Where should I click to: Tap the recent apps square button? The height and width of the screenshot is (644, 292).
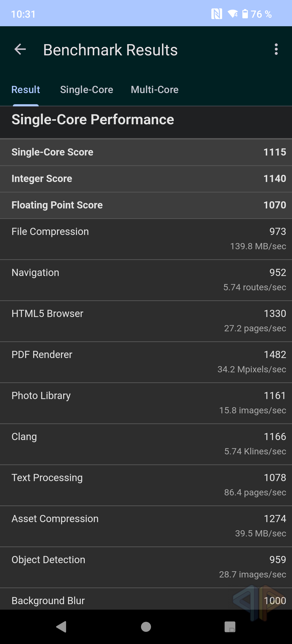tap(230, 627)
